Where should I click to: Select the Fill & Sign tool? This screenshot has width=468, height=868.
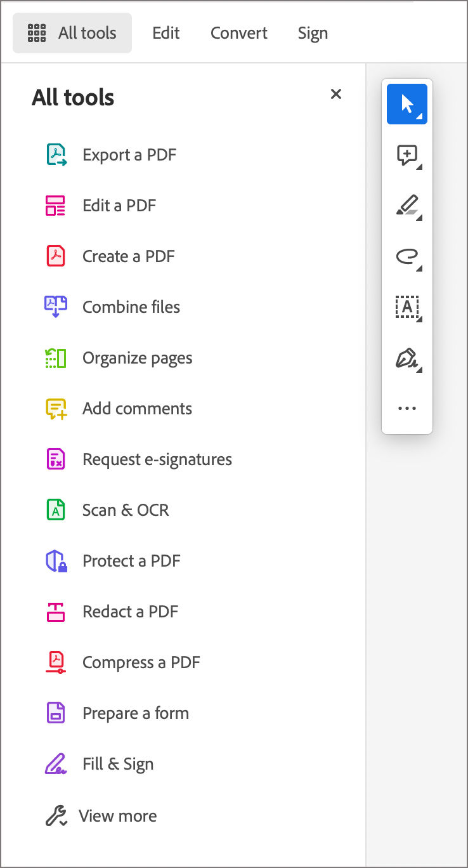point(117,763)
